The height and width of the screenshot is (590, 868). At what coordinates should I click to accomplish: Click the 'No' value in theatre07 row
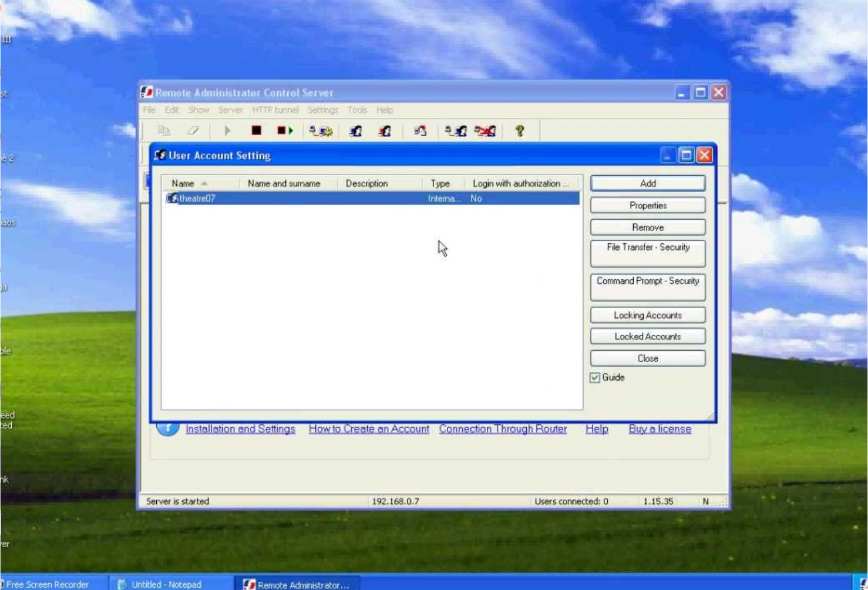pyautogui.click(x=476, y=199)
